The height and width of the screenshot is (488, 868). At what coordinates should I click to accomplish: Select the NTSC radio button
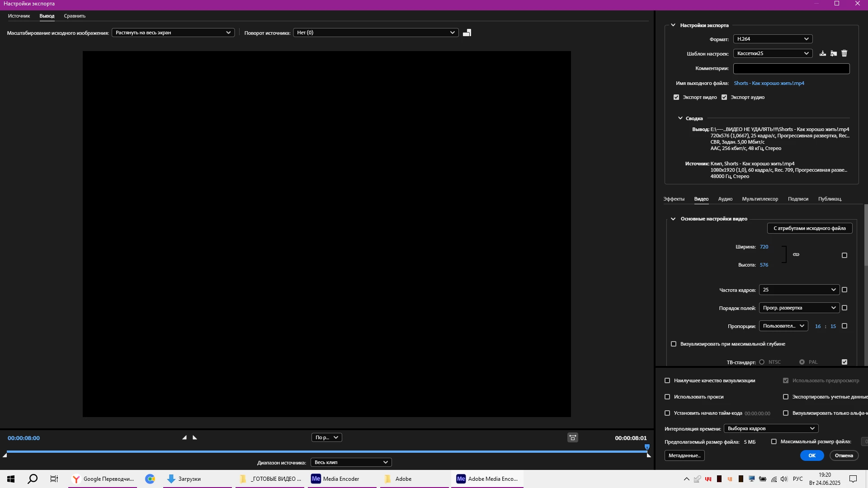point(762,362)
